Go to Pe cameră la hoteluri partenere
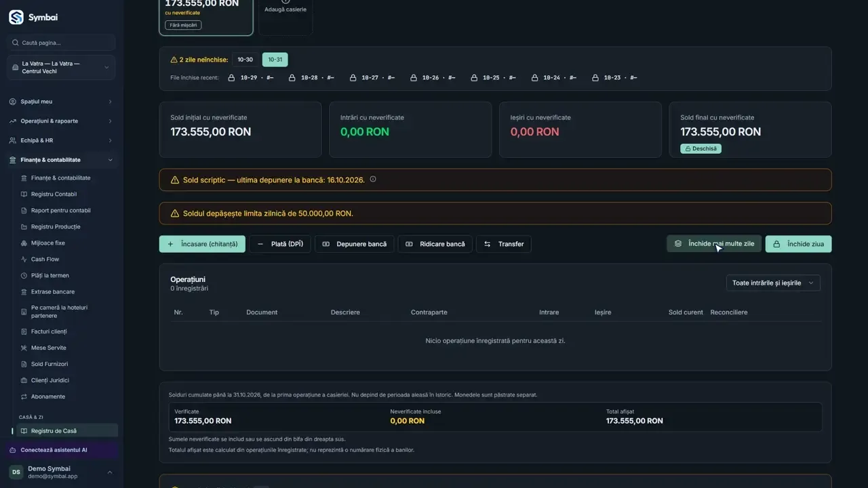This screenshot has height=488, width=868. pos(67,312)
